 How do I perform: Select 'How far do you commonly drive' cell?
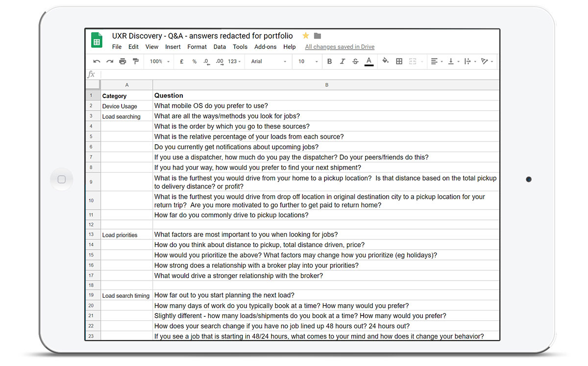[326, 215]
